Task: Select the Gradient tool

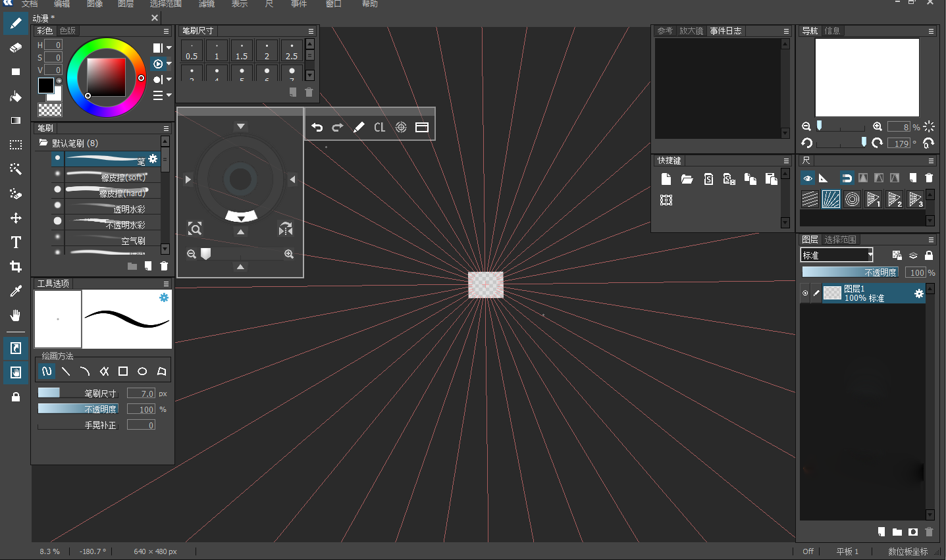Action: point(16,120)
